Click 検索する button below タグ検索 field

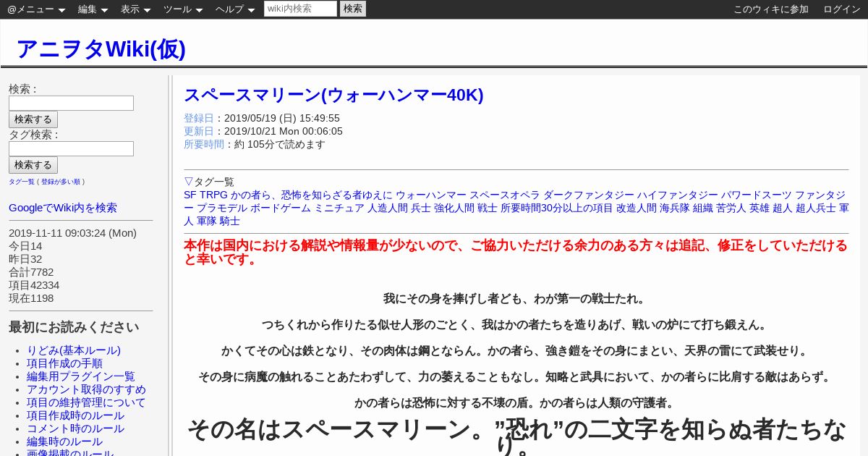[33, 165]
